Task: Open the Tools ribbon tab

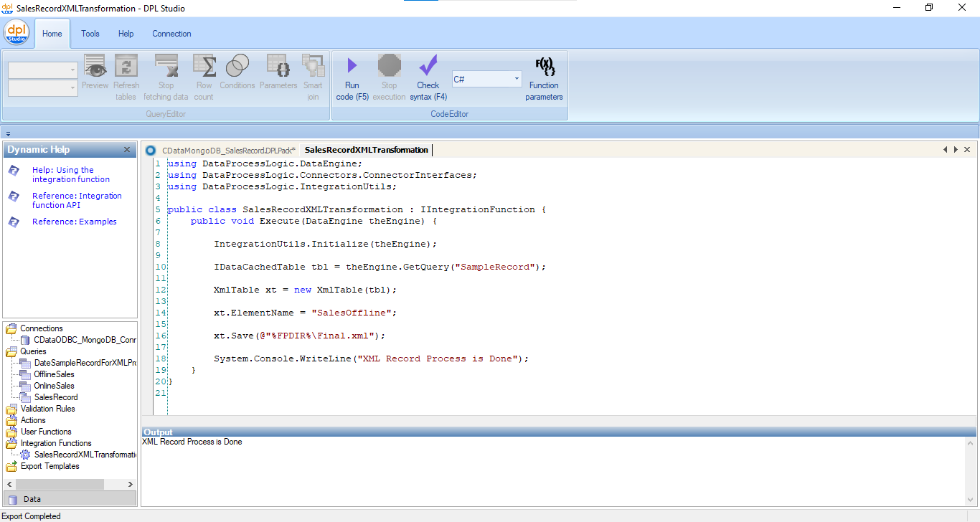Action: tap(90, 34)
